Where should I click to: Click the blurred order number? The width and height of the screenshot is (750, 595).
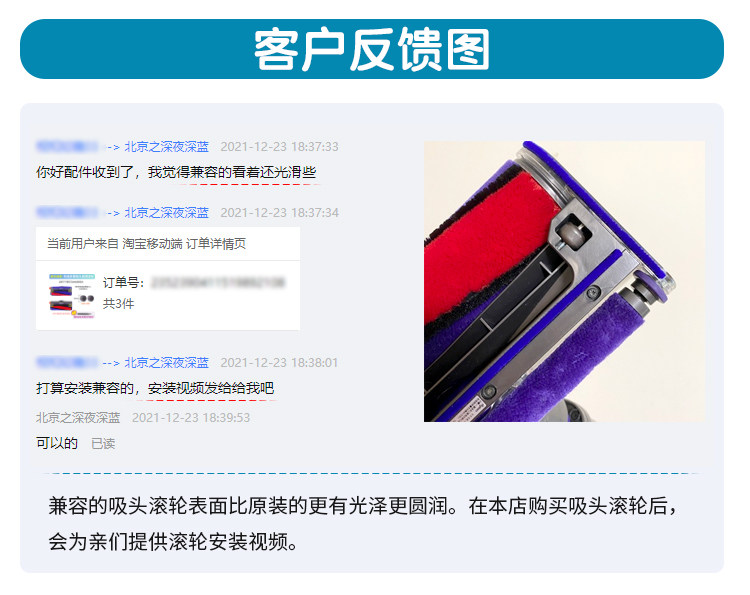point(218,283)
